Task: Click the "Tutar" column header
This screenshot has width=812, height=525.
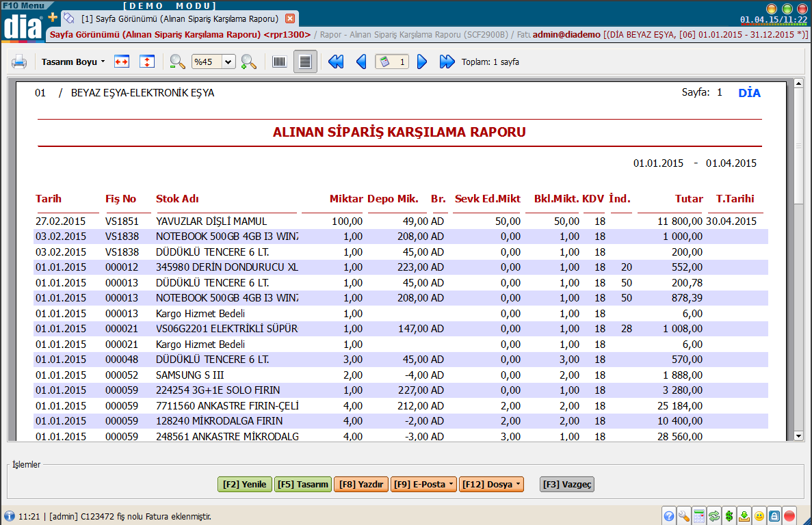Action: tap(689, 199)
